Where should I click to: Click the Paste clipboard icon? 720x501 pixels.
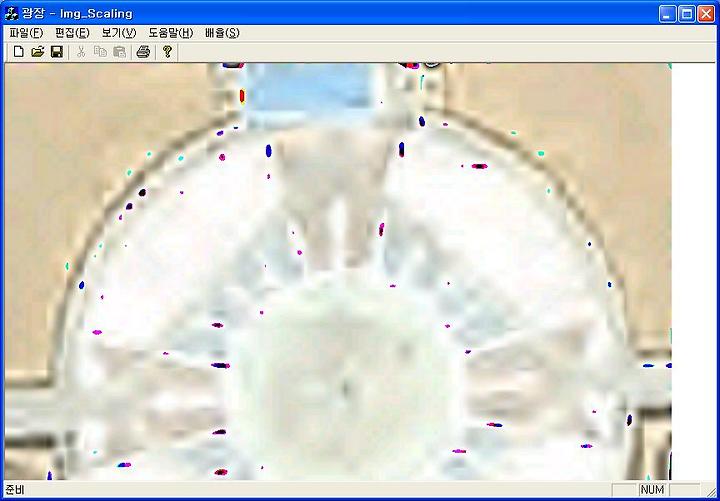coord(119,52)
